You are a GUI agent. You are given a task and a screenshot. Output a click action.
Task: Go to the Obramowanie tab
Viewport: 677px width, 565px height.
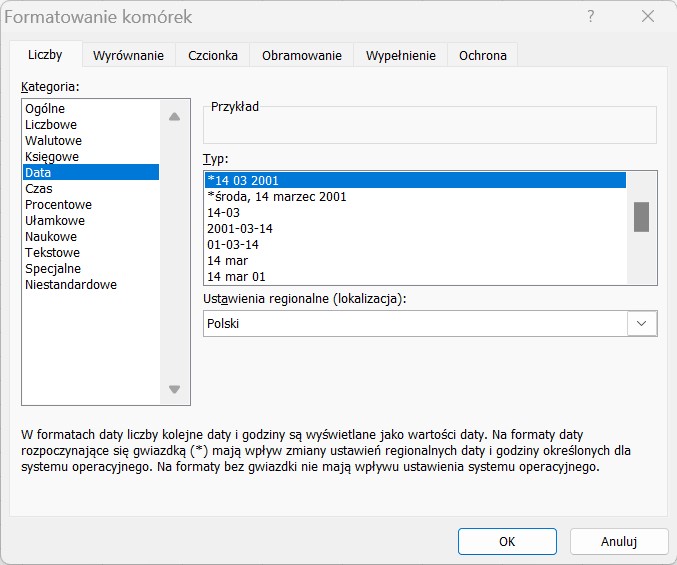302,55
